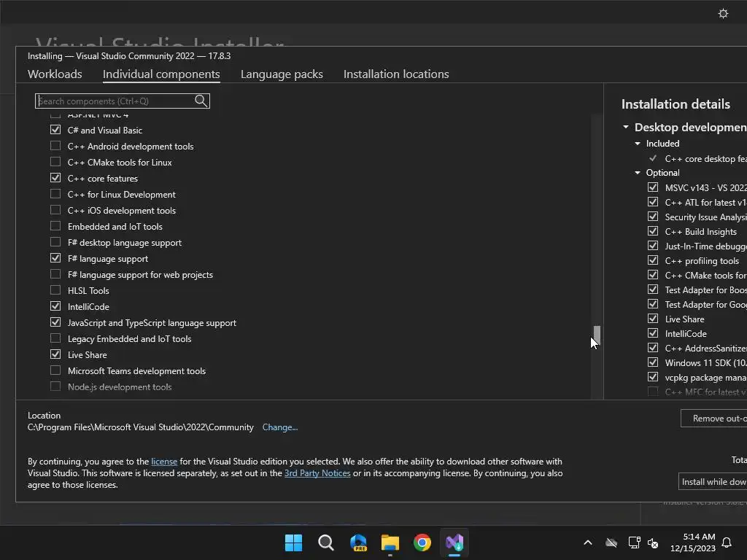Uncheck F# language support
Screen dimensions: 747x560
(x=55, y=258)
